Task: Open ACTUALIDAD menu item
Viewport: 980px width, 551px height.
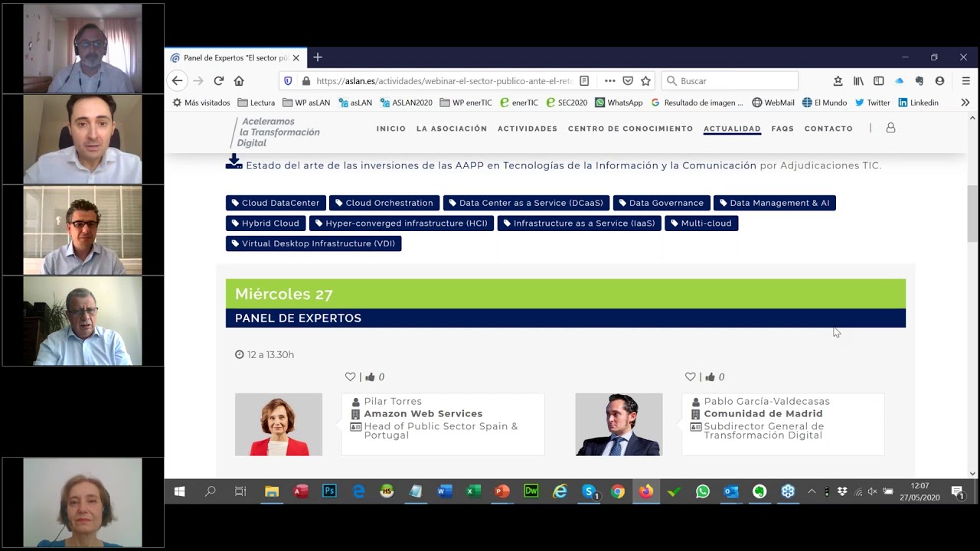Action: click(732, 129)
